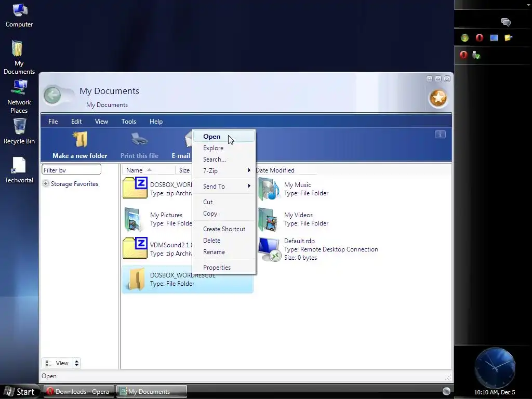532x399 pixels.
Task: Choose Cut from the context menu
Action: 224,202
